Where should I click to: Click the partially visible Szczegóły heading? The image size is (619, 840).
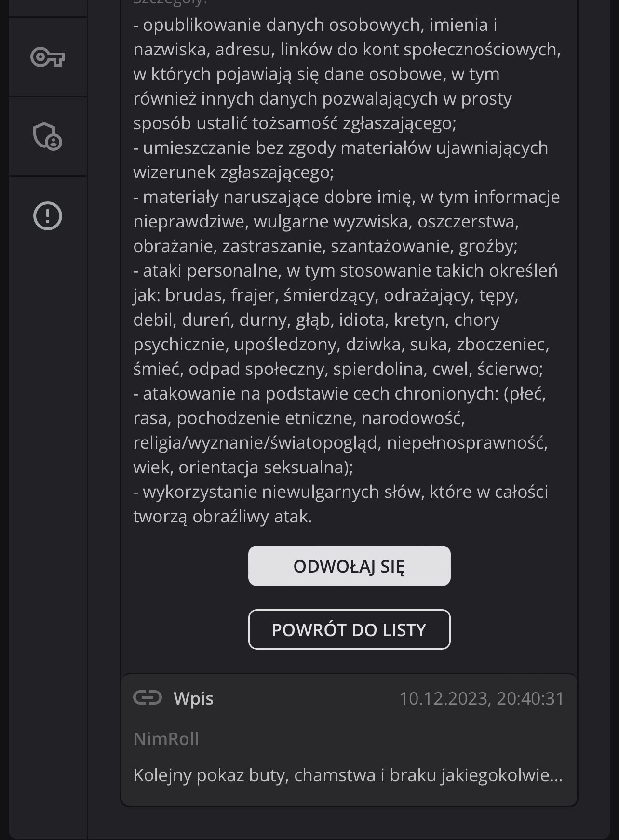point(170,2)
